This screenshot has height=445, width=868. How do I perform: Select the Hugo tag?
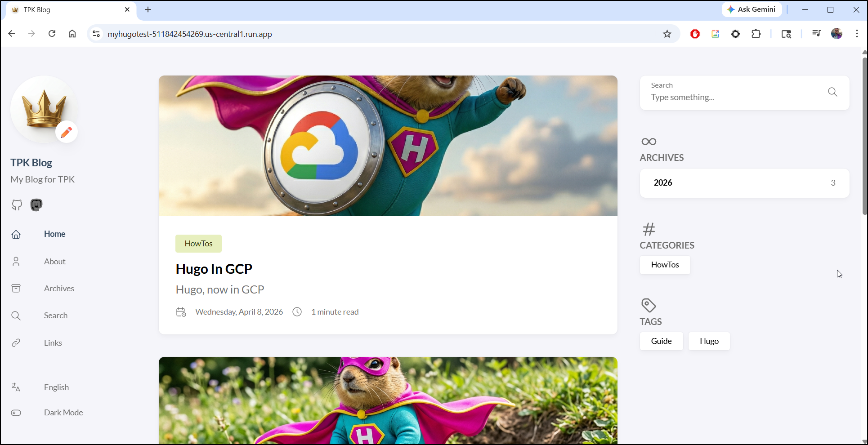coord(709,341)
